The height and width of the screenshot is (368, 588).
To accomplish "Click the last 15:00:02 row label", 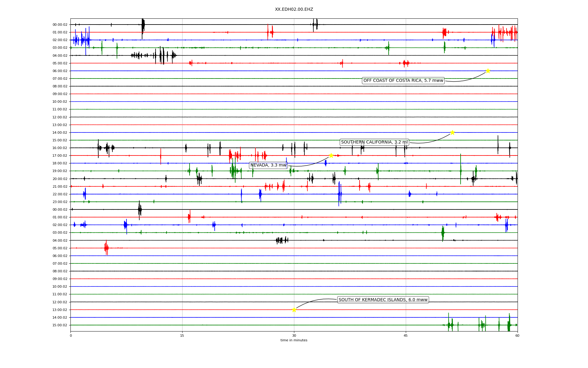I will (x=60, y=325).
